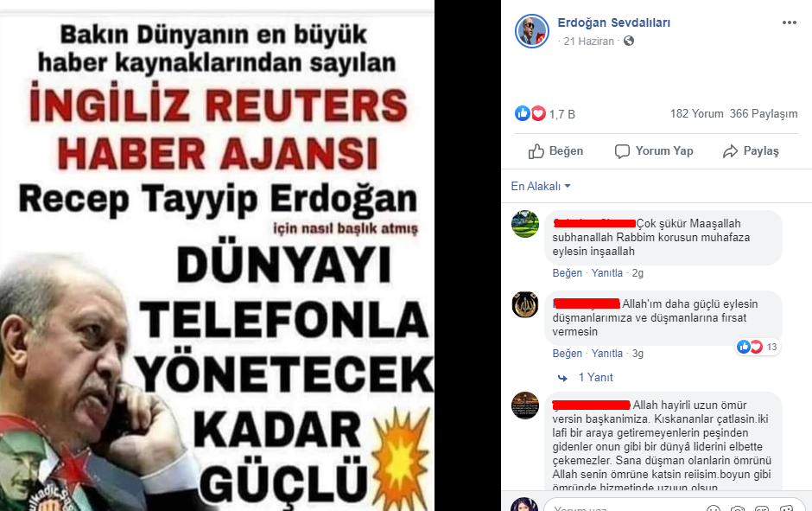Click the thumbs-up icon on the Beğen button
This screenshot has height=511, width=812.
(536, 151)
